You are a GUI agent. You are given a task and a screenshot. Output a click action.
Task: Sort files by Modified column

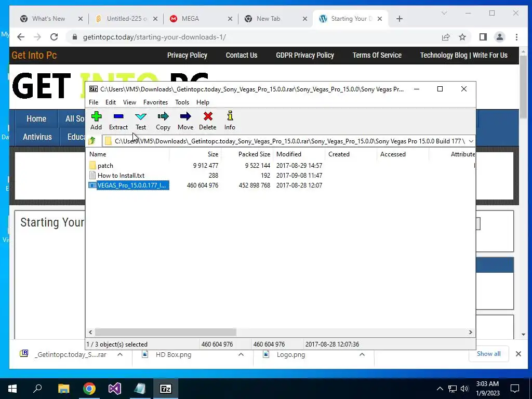pos(299,154)
